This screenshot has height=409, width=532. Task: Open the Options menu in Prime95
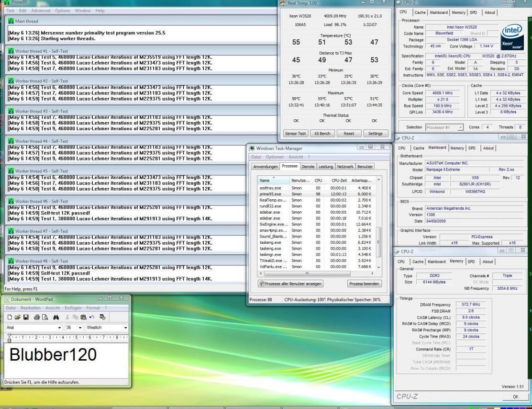pos(62,11)
